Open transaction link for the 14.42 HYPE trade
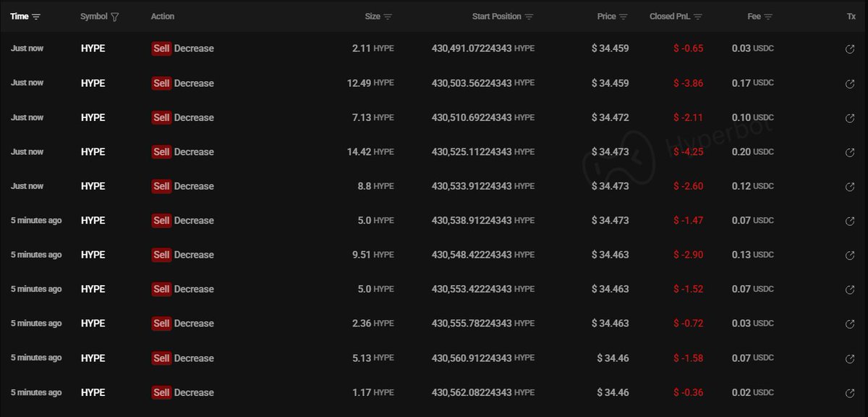 (x=850, y=153)
